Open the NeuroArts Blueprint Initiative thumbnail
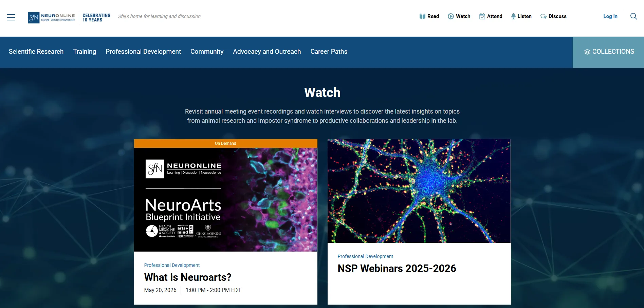The height and width of the screenshot is (308, 644). tap(226, 200)
